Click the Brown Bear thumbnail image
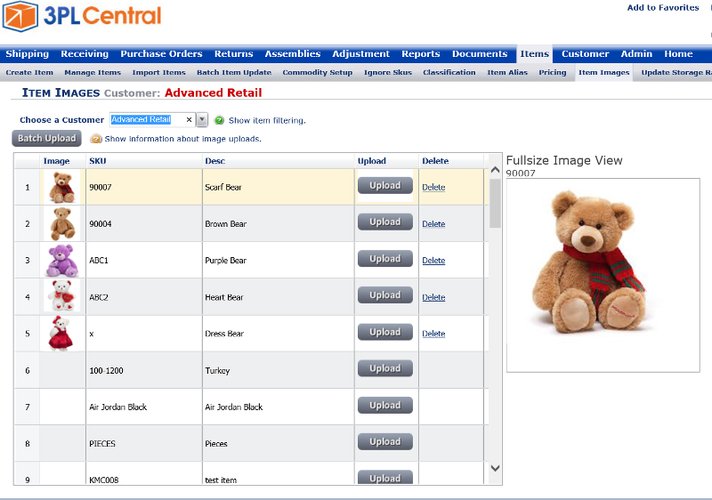Viewport: 712px width, 500px height. pos(62,223)
